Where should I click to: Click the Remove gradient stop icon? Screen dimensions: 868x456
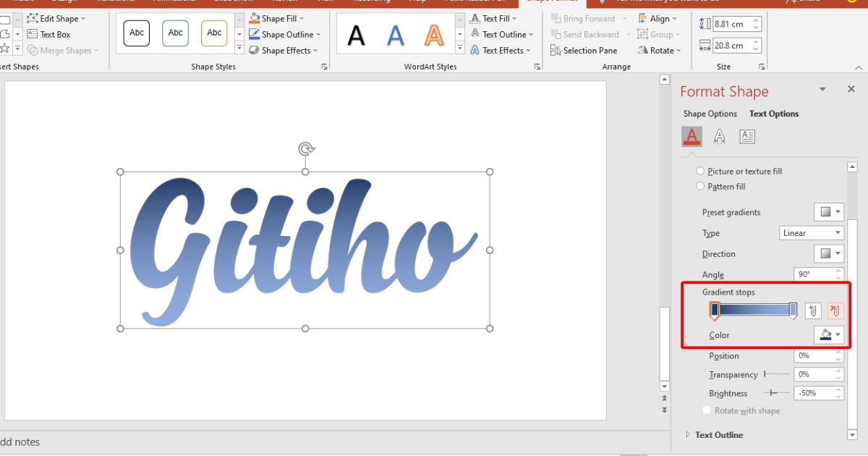[x=835, y=311]
